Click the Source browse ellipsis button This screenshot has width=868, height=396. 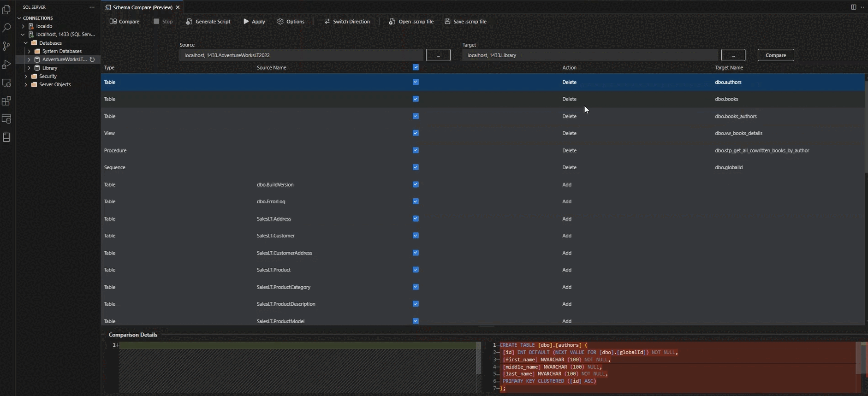point(438,55)
